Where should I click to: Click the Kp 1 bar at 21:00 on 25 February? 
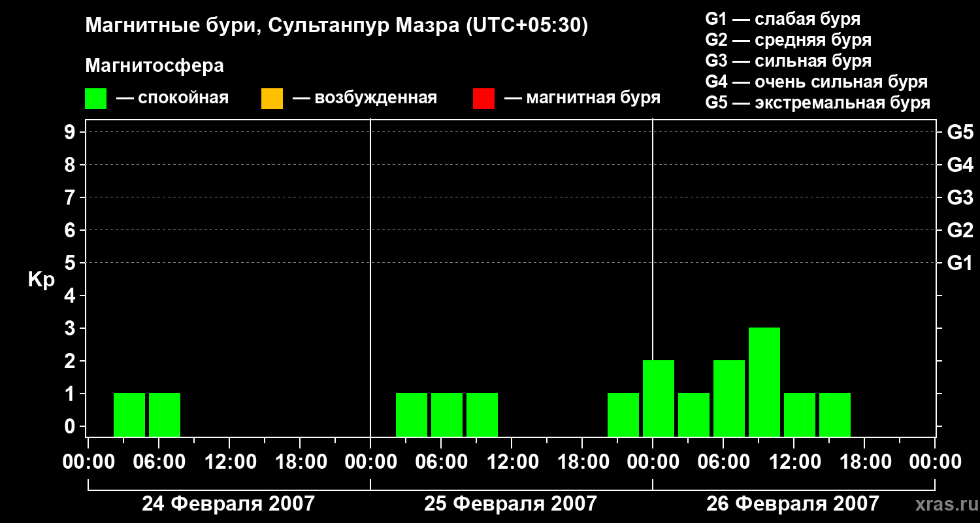pos(623,414)
